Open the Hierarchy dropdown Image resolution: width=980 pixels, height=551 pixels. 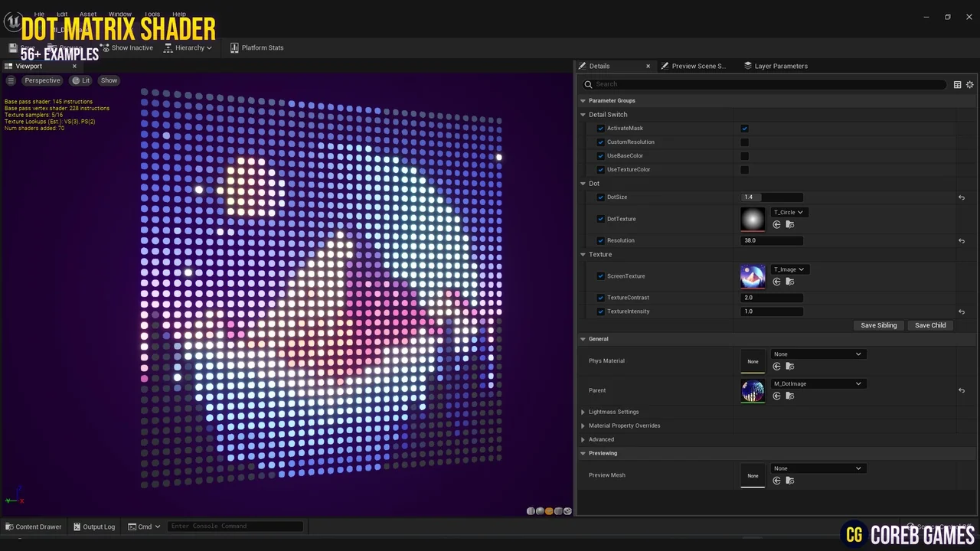(x=190, y=47)
